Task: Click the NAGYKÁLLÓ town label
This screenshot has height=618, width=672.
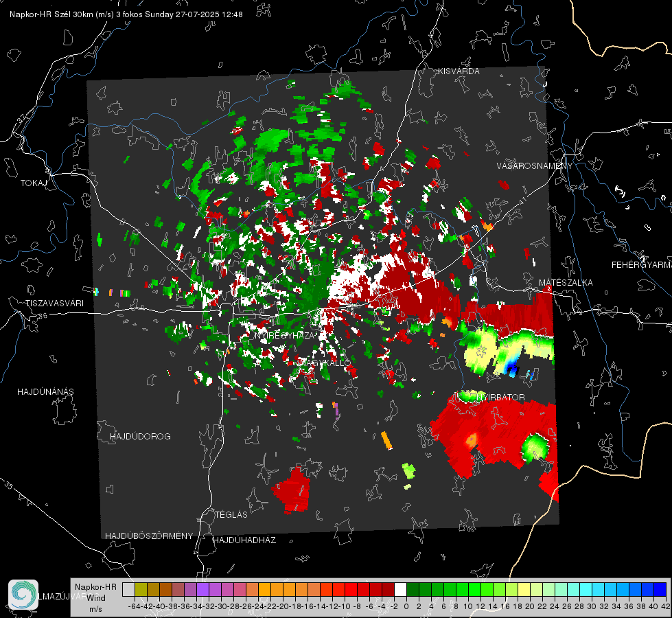Action: (x=325, y=363)
